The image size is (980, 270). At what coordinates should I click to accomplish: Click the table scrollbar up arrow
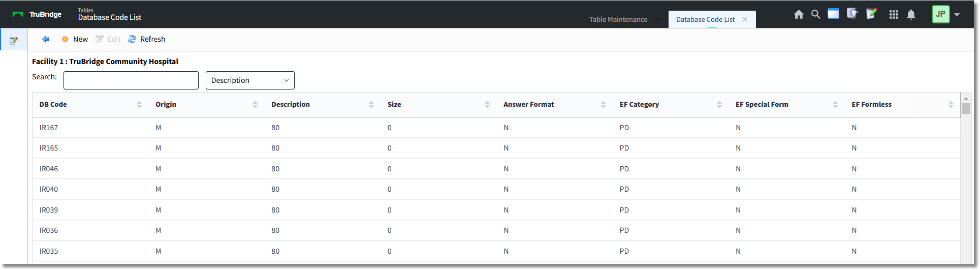pyautogui.click(x=966, y=98)
